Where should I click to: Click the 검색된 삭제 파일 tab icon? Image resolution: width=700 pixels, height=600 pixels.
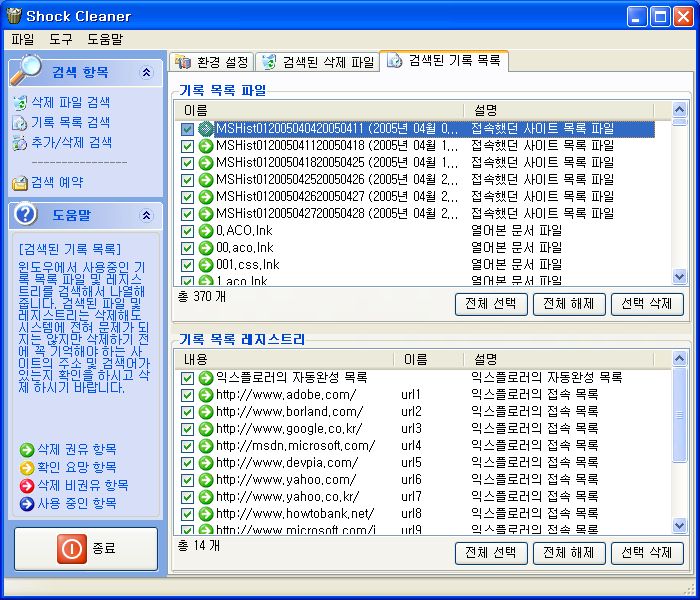click(269, 62)
